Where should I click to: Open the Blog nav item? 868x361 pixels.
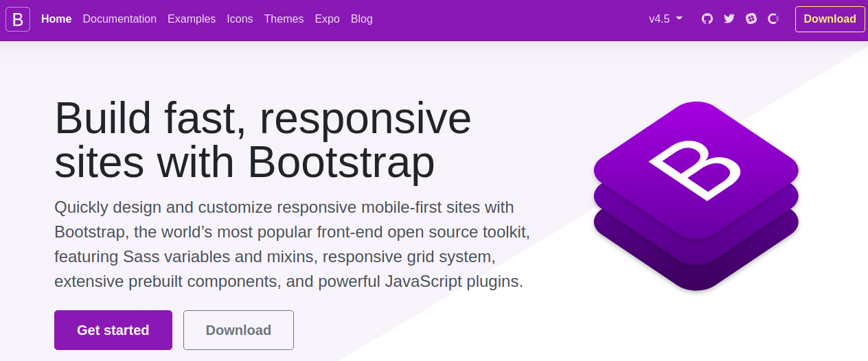click(361, 19)
